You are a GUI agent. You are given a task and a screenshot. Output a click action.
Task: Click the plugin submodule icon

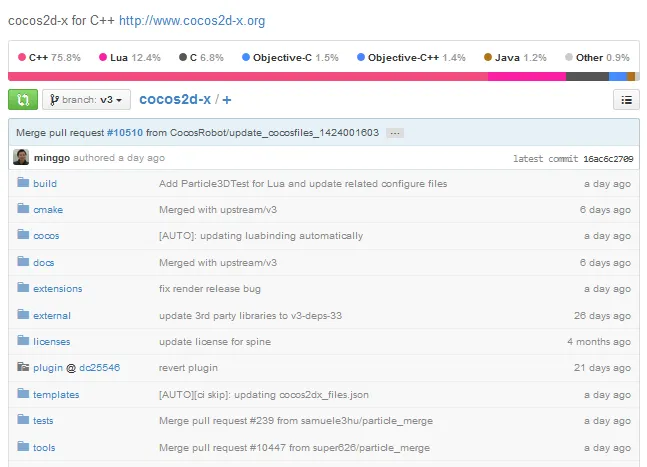point(23,368)
